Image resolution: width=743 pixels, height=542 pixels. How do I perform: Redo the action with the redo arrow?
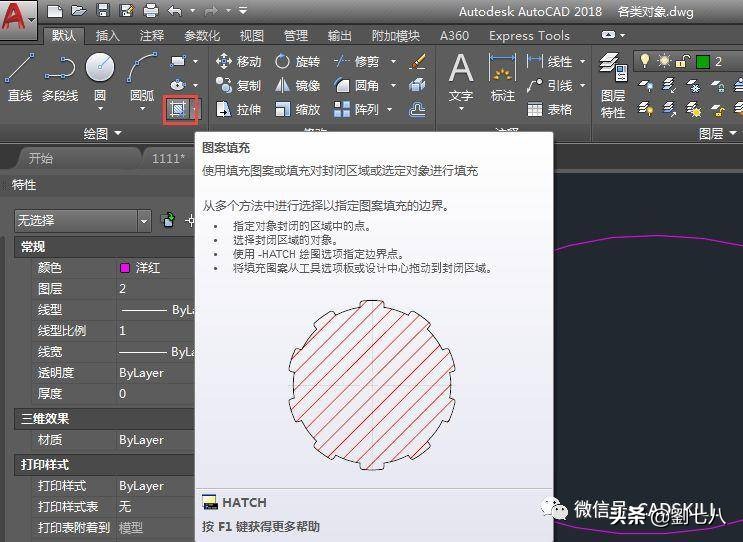(x=211, y=10)
